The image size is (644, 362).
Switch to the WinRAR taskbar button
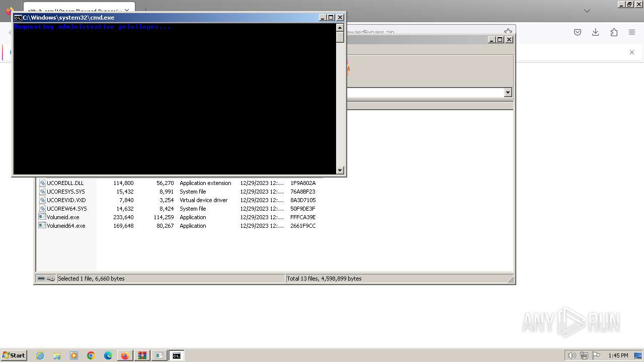tap(142, 355)
